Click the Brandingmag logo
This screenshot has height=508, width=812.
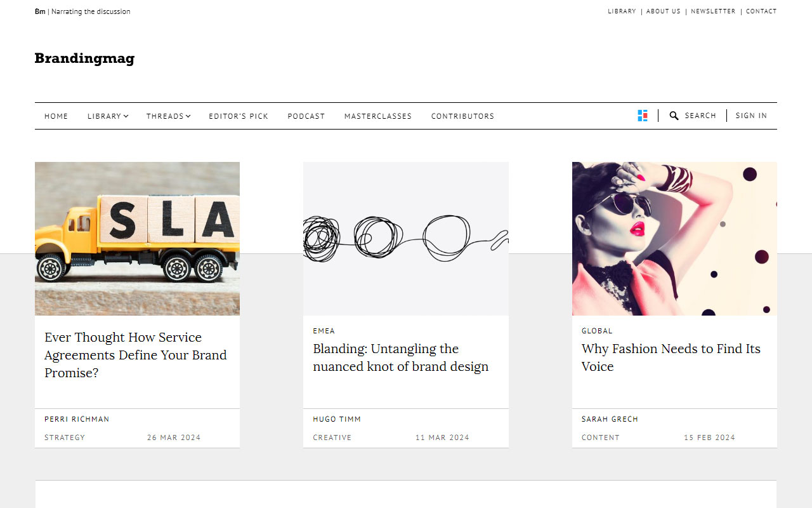click(84, 58)
